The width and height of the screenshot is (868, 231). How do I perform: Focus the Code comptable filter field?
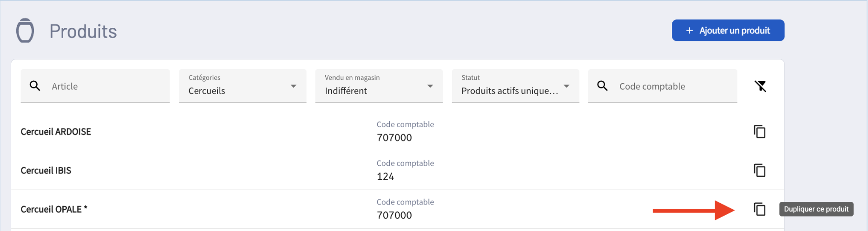point(663,86)
